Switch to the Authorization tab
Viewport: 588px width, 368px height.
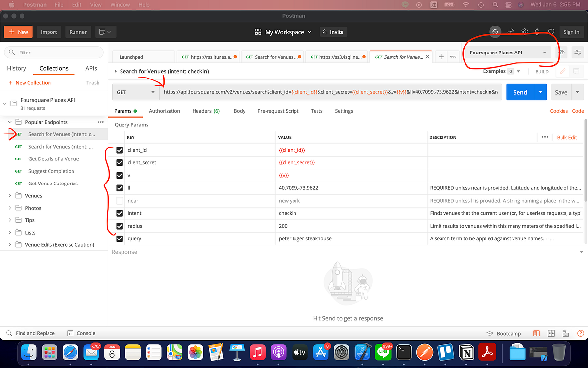tap(165, 111)
